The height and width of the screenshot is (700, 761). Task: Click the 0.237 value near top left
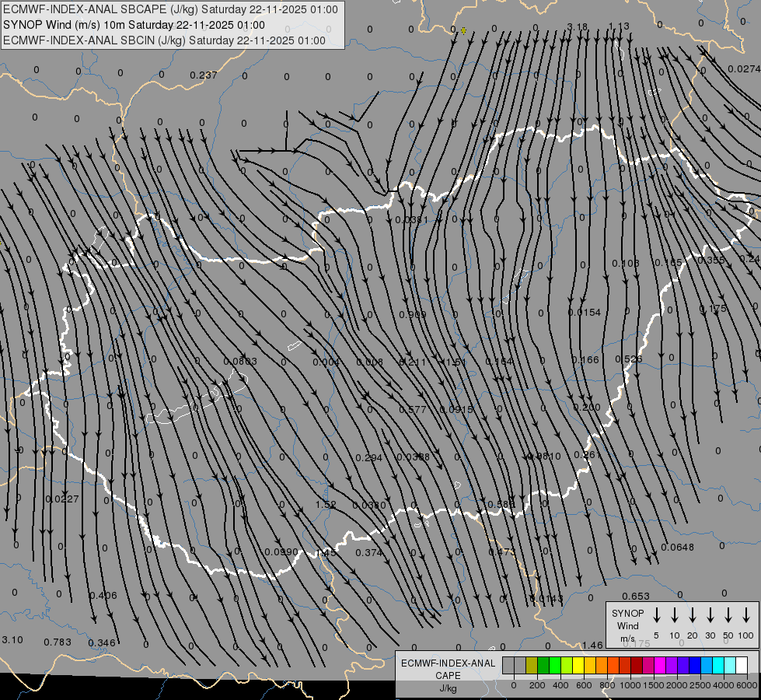click(204, 75)
